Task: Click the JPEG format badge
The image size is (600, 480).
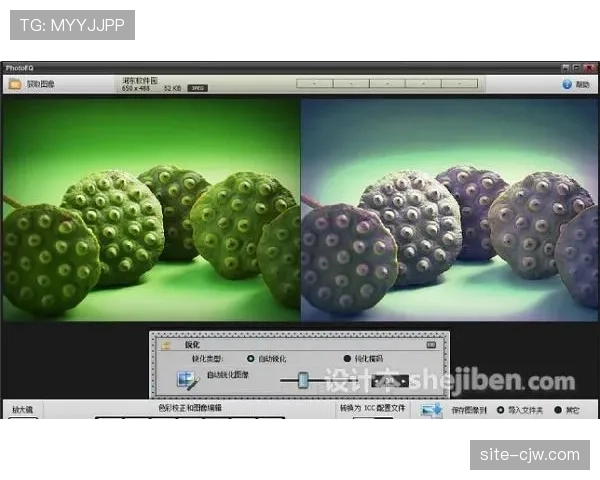Action: pyautogui.click(x=198, y=89)
